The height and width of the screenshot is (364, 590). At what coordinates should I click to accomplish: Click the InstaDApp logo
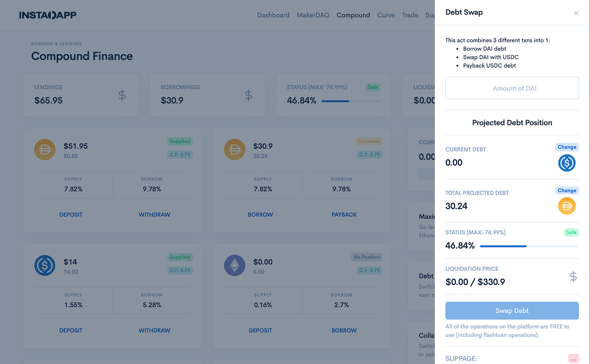coord(48,15)
